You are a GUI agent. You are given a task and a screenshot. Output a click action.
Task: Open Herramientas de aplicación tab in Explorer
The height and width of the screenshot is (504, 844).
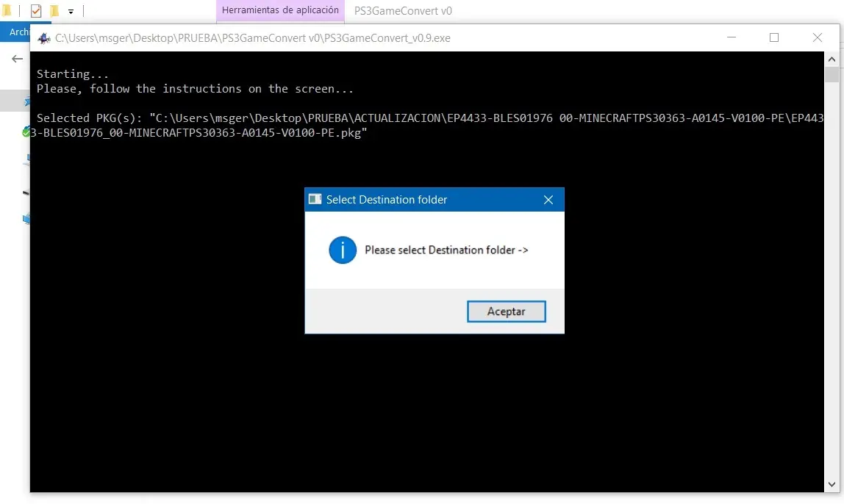(280, 11)
